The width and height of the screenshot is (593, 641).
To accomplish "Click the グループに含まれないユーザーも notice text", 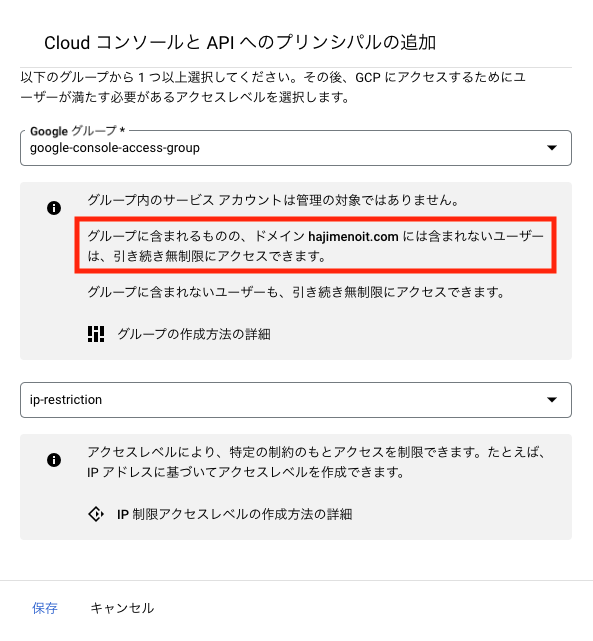I will [296, 292].
